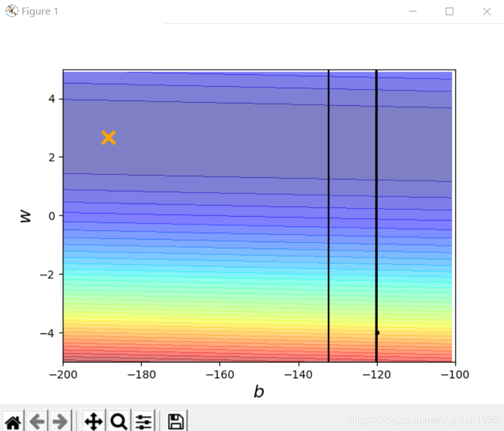This screenshot has height=431, width=504.
Task: Click the y-axis label w
Action: click(25, 216)
